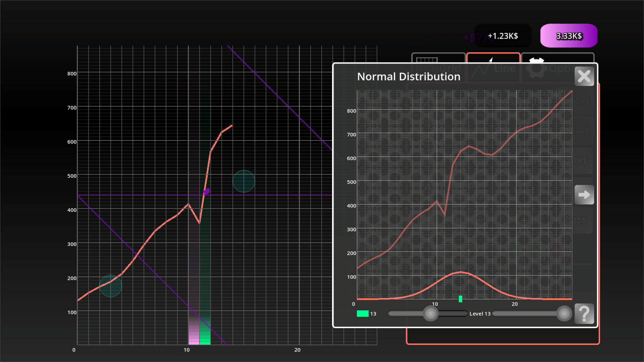The width and height of the screenshot is (644, 362).
Task: Click the +1.23K$ income indicator
Action: pos(502,36)
